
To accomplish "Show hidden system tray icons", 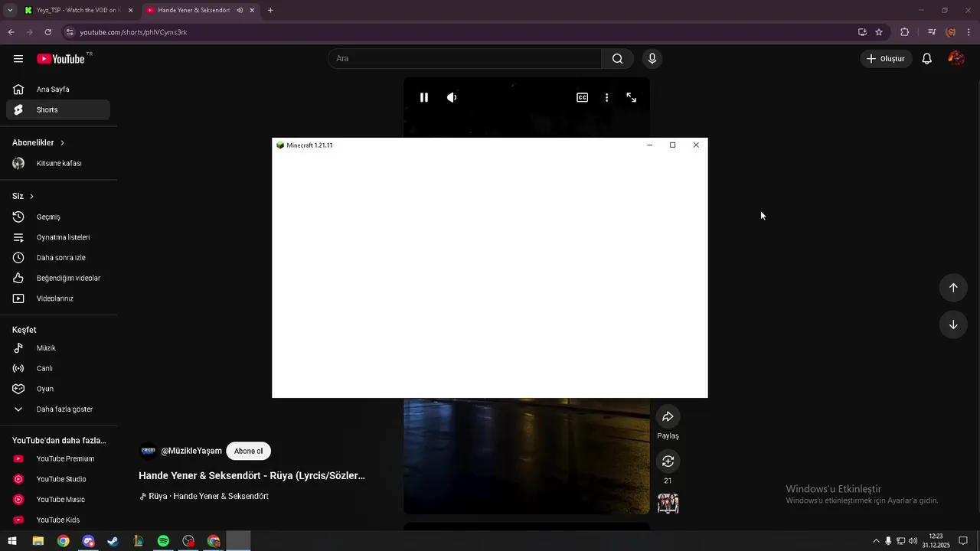I will (x=876, y=541).
